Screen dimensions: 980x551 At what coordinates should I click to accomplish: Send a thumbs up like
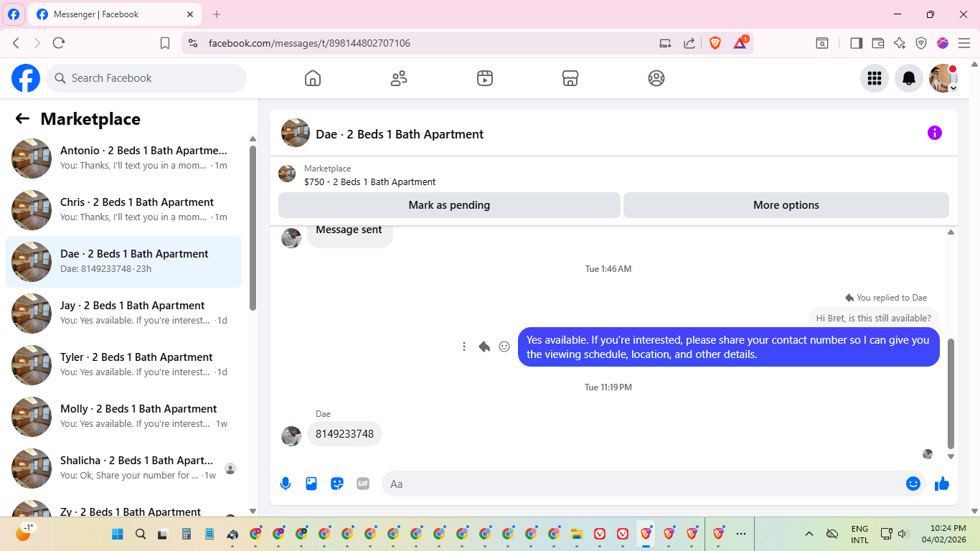pos(942,484)
